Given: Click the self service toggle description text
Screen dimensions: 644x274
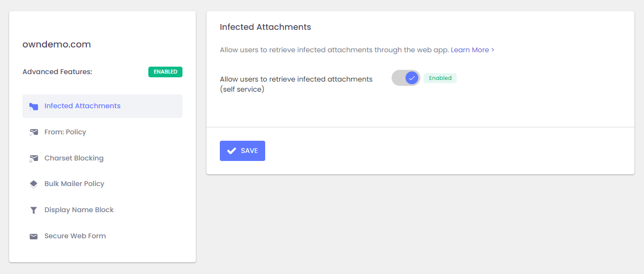Looking at the screenshot, I should pyautogui.click(x=296, y=84).
